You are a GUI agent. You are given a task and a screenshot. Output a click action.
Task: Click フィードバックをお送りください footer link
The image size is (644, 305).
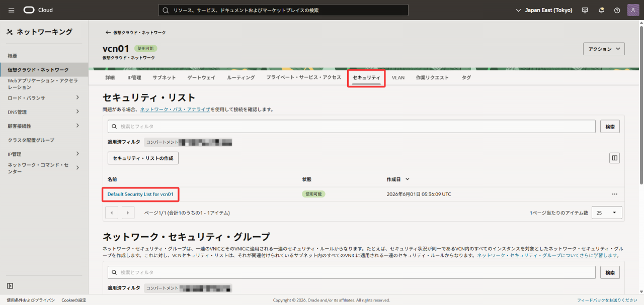click(x=608, y=300)
